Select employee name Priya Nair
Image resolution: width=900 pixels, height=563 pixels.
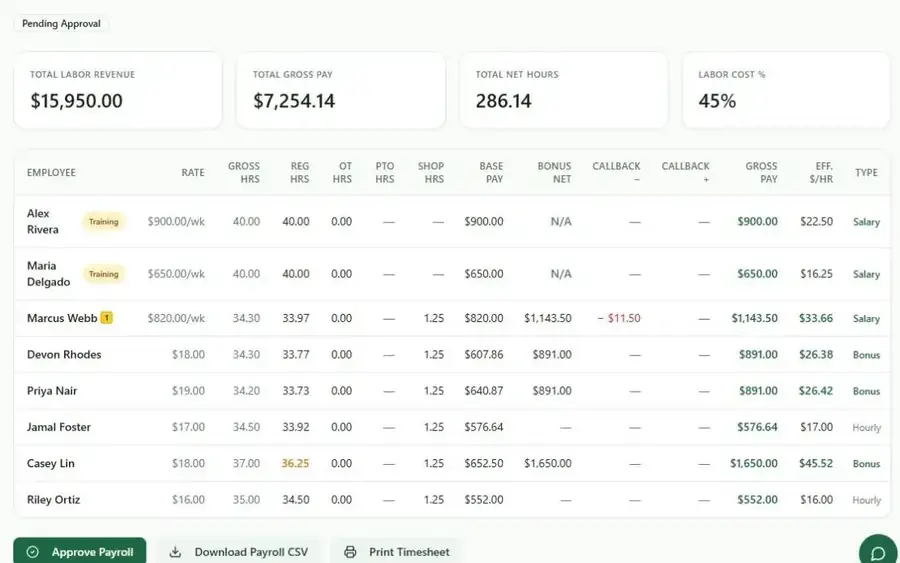pyautogui.click(x=52, y=391)
